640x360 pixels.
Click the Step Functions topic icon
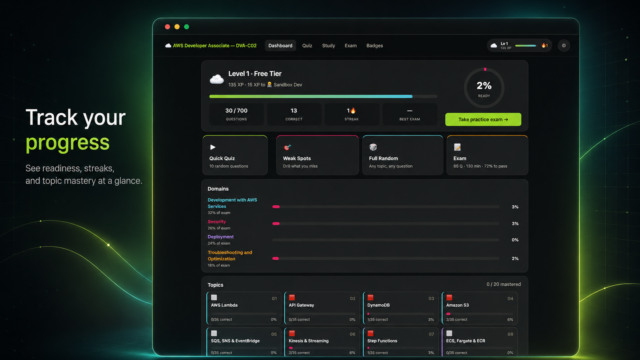coord(370,333)
